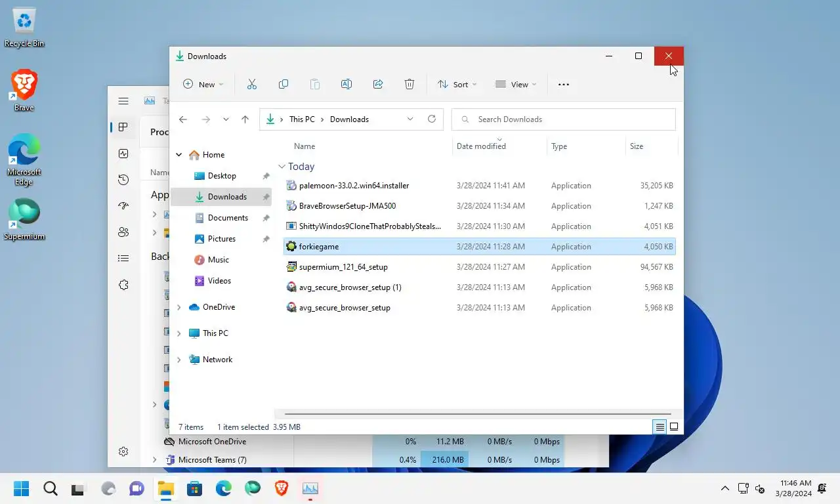Screen dimensions: 840x504
Task: Select avg_secure_browser_setup (1) file
Action: point(480,287)
